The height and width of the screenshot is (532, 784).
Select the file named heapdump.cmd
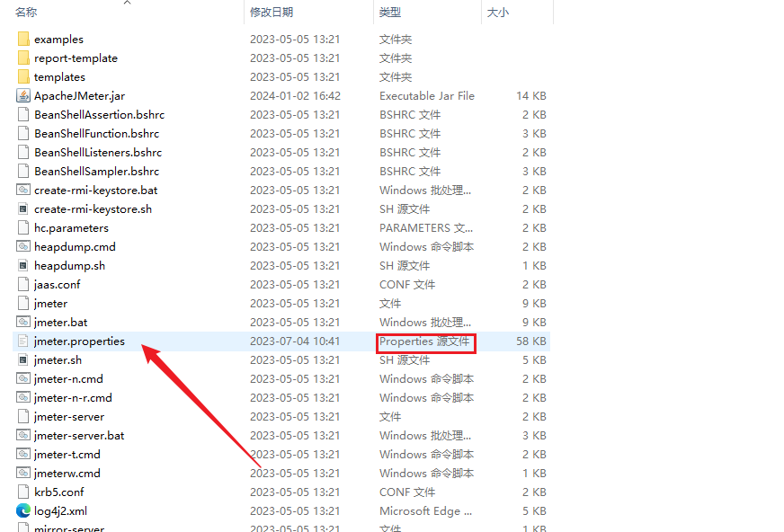(75, 246)
